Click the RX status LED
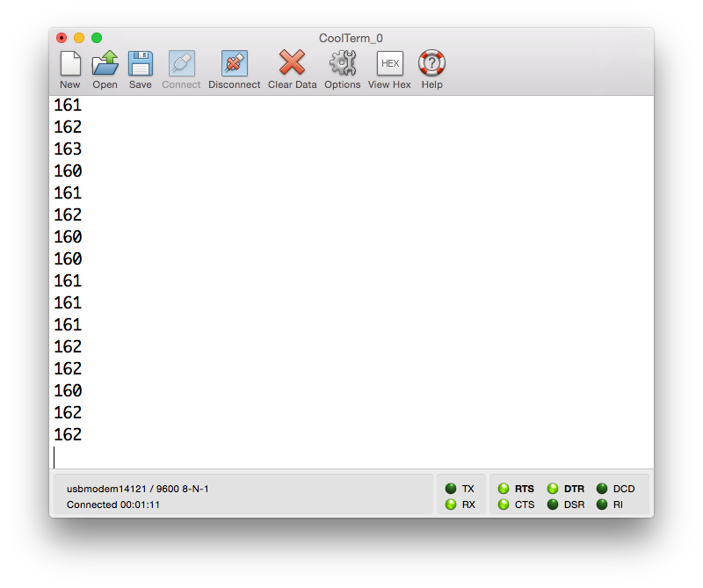703x588 pixels. pos(451,505)
